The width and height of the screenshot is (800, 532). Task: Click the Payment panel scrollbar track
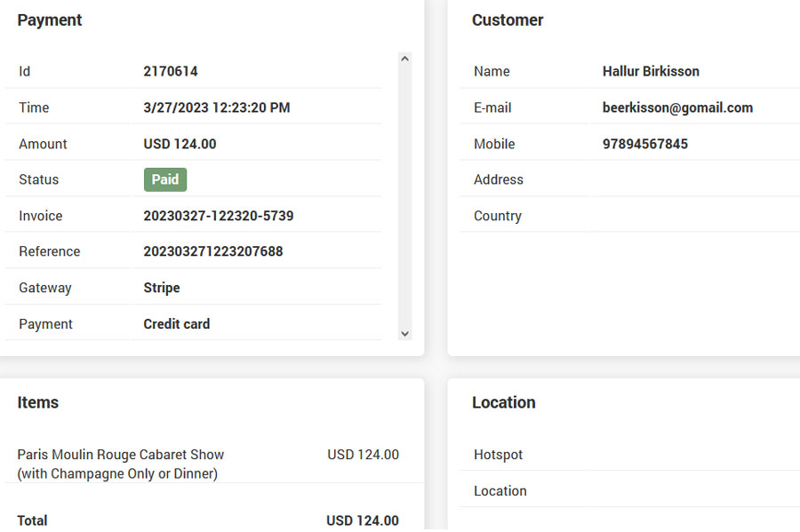point(405,195)
